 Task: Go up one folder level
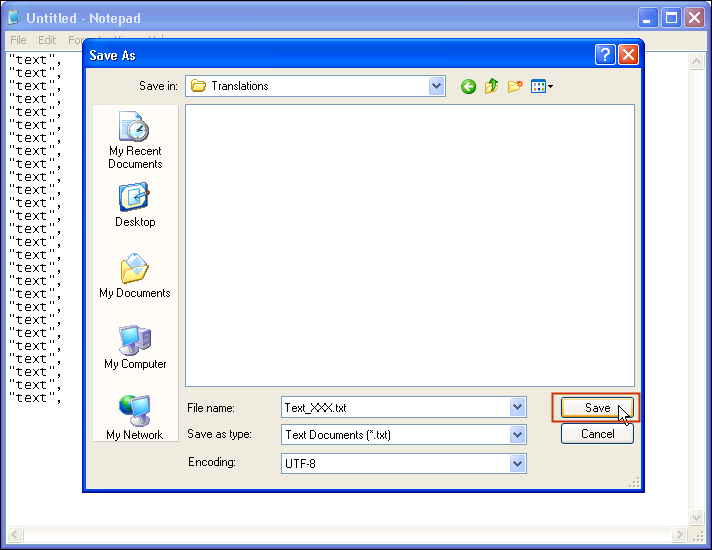click(x=491, y=87)
